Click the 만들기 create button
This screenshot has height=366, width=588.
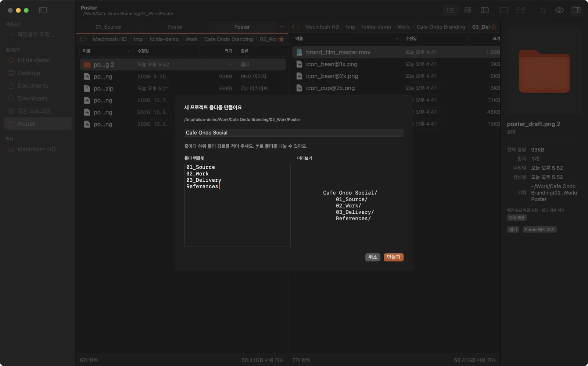(394, 257)
